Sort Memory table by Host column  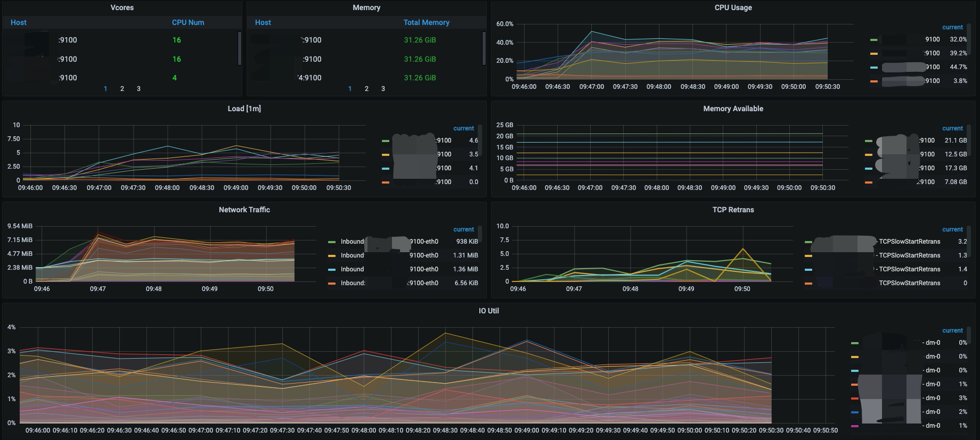pyautogui.click(x=263, y=22)
